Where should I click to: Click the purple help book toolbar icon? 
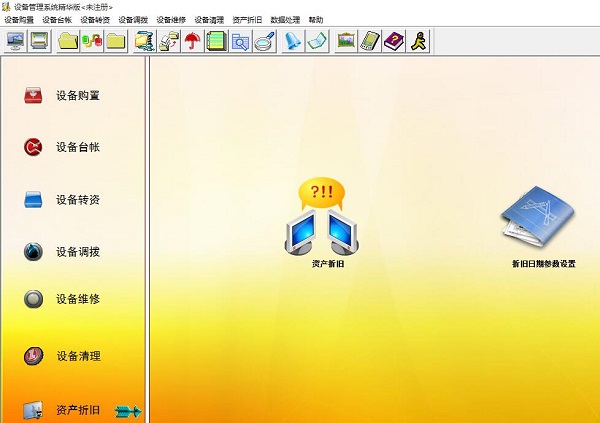[394, 41]
